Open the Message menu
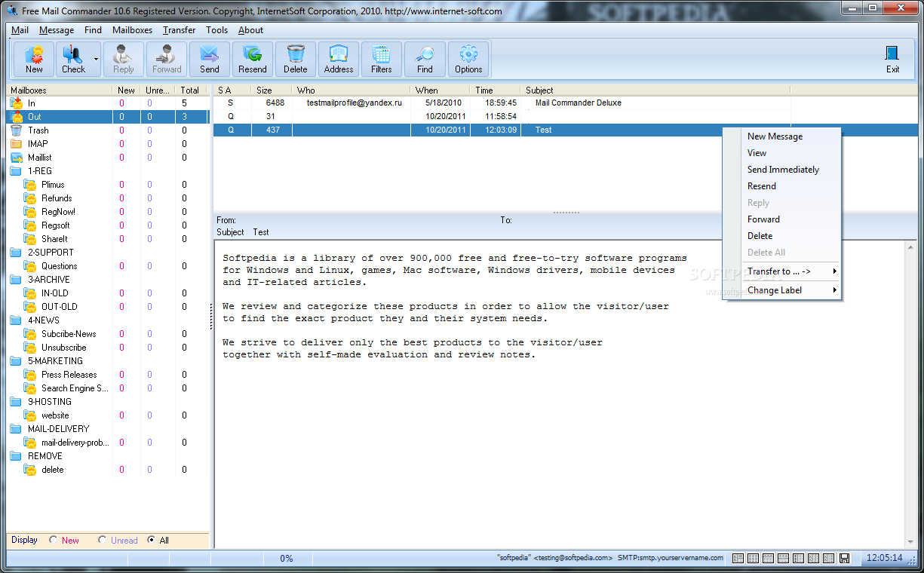Screen dimensions: 924x573 tap(57, 30)
